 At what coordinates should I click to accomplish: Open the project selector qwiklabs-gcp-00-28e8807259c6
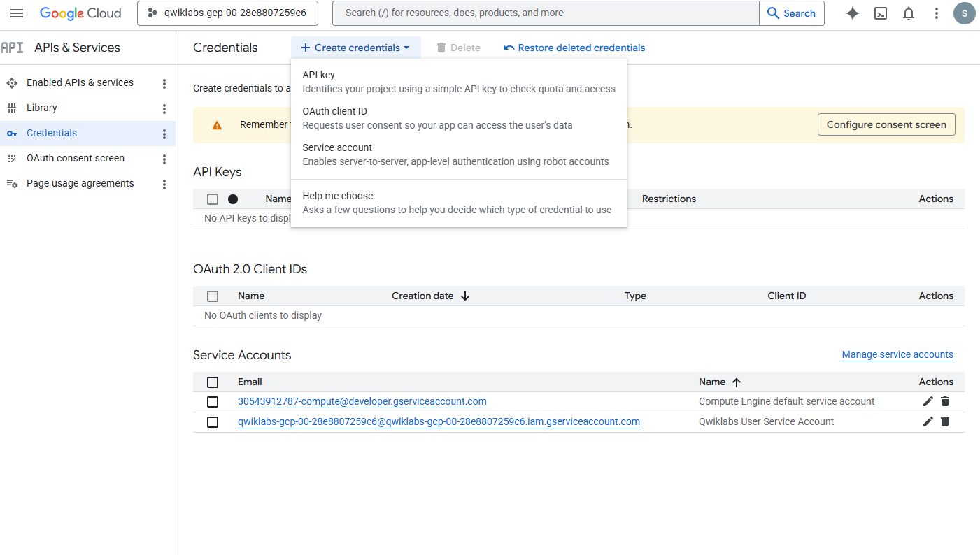tap(227, 13)
